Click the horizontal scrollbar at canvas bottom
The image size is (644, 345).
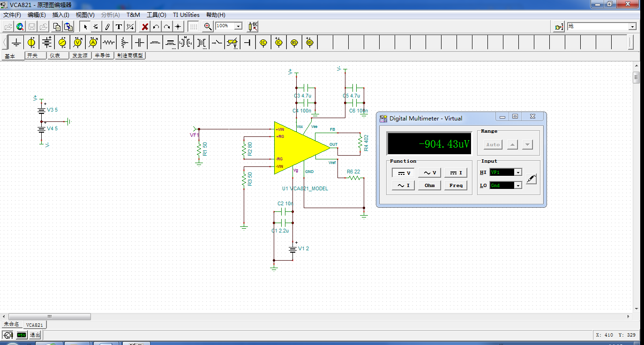pos(49,317)
